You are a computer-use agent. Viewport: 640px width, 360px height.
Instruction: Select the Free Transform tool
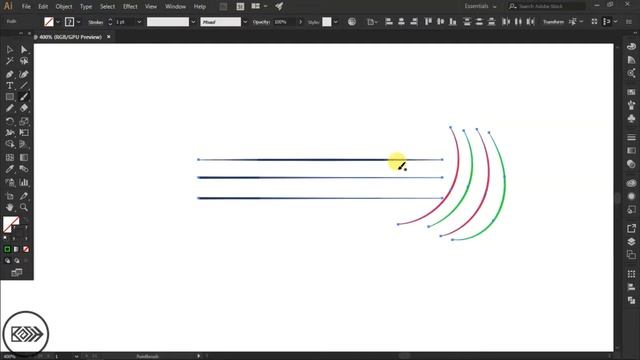click(24, 133)
